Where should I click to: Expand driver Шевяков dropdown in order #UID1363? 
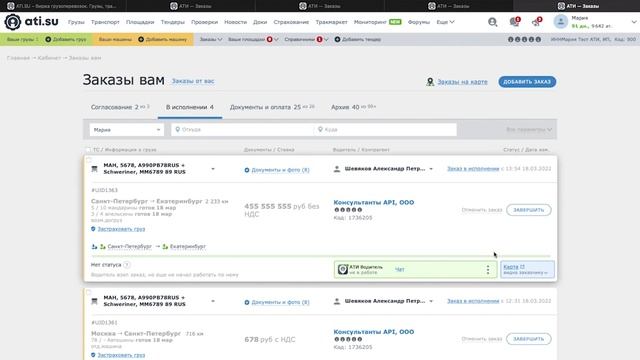(x=431, y=169)
